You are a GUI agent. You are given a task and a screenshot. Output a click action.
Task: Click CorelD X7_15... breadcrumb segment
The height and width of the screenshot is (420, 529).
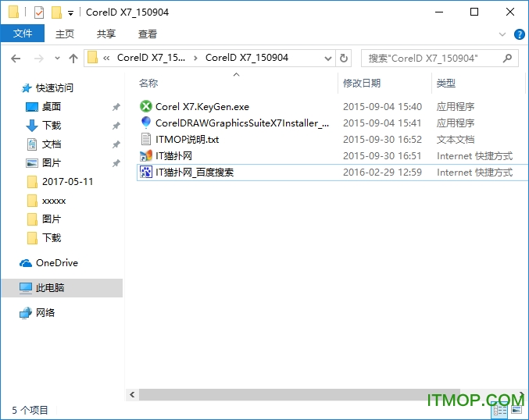pos(151,58)
